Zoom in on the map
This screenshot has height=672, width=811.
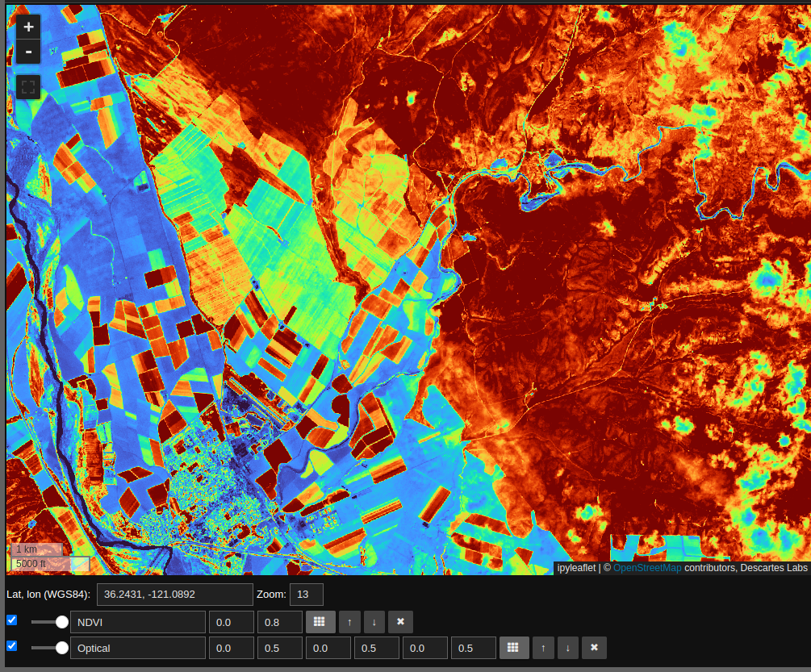[x=28, y=27]
